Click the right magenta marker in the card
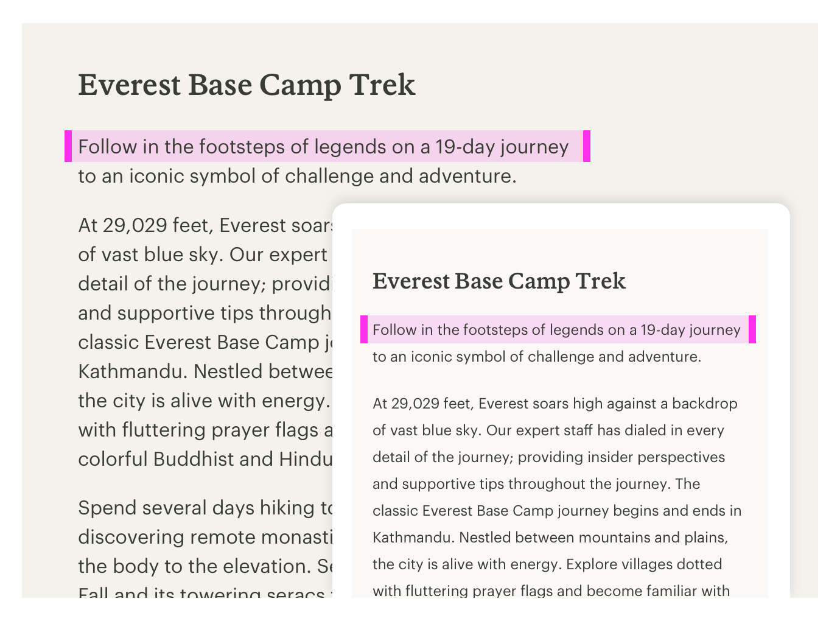This screenshot has width=840, height=621. (x=752, y=329)
